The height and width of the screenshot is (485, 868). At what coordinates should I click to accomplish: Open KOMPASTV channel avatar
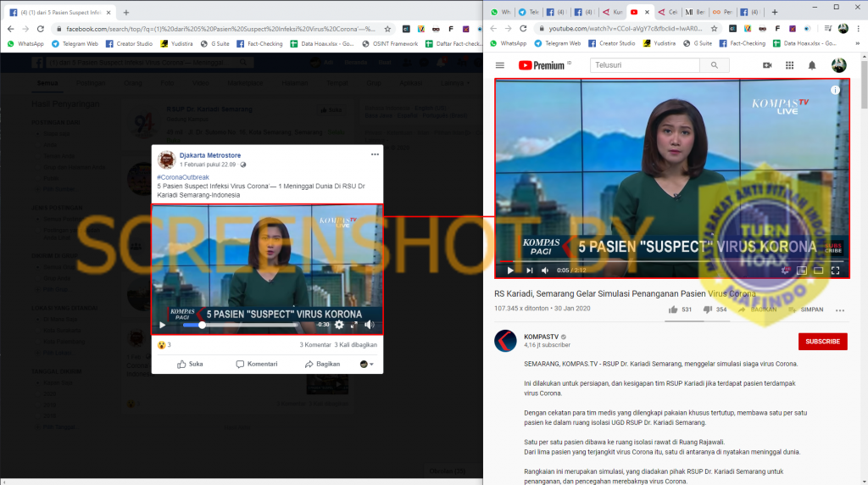pyautogui.click(x=505, y=341)
